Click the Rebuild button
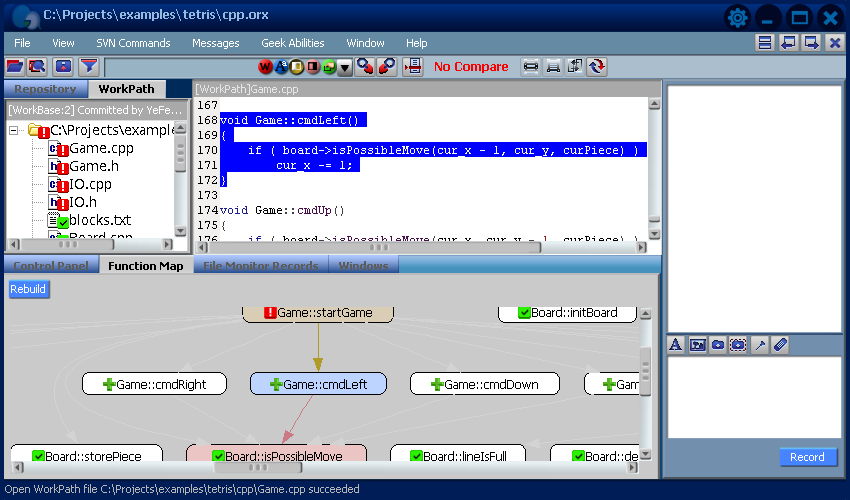This screenshot has height=500, width=850. pos(28,289)
